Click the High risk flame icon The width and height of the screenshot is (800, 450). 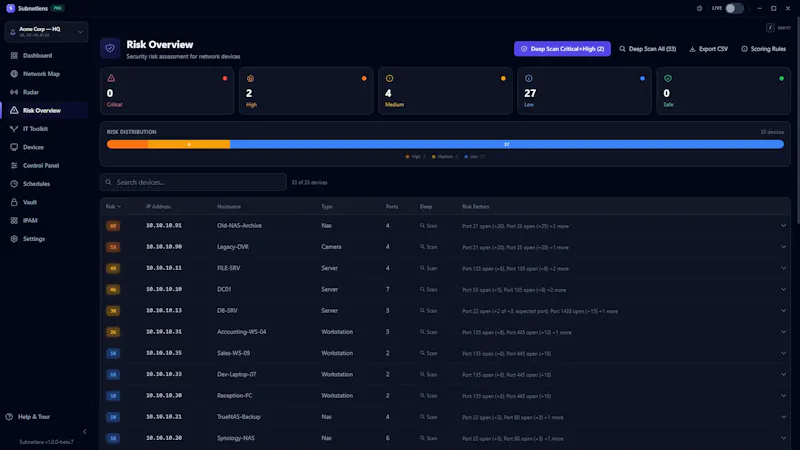251,79
